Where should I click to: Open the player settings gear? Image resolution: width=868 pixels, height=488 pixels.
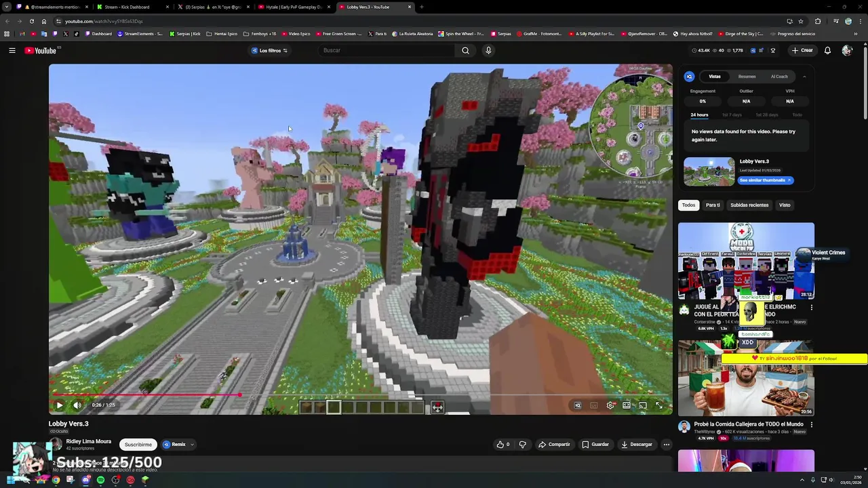tap(610, 405)
